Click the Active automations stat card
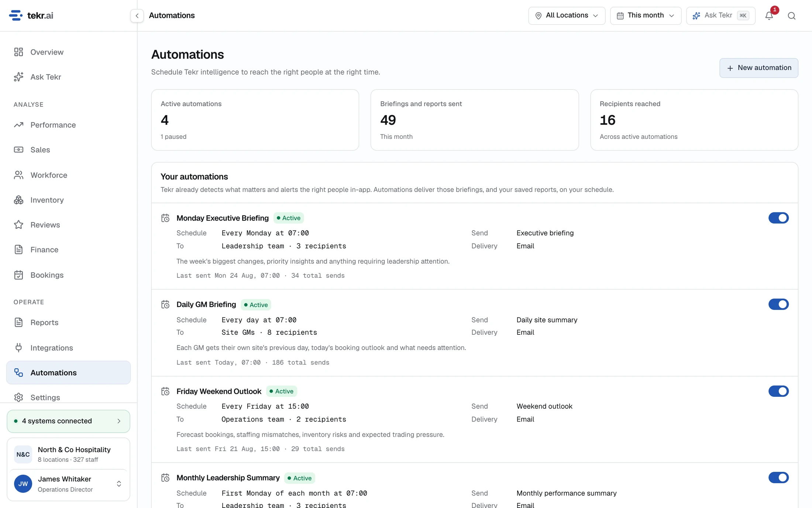Image resolution: width=812 pixels, height=508 pixels. pos(255,120)
